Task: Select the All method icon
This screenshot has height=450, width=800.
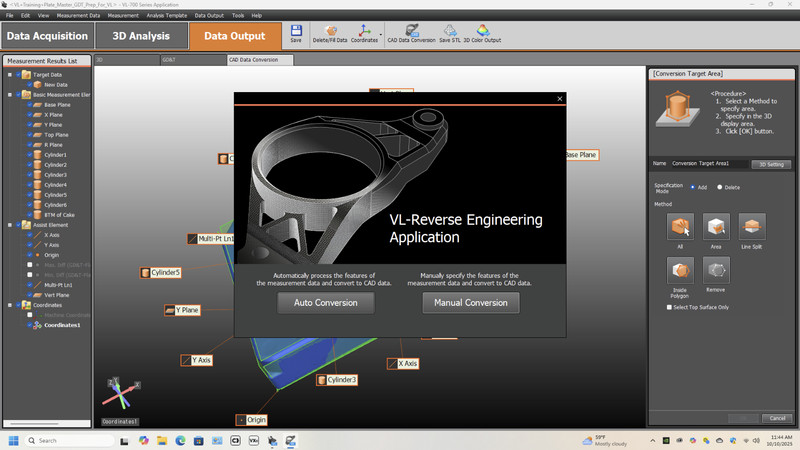Action: coord(680,227)
